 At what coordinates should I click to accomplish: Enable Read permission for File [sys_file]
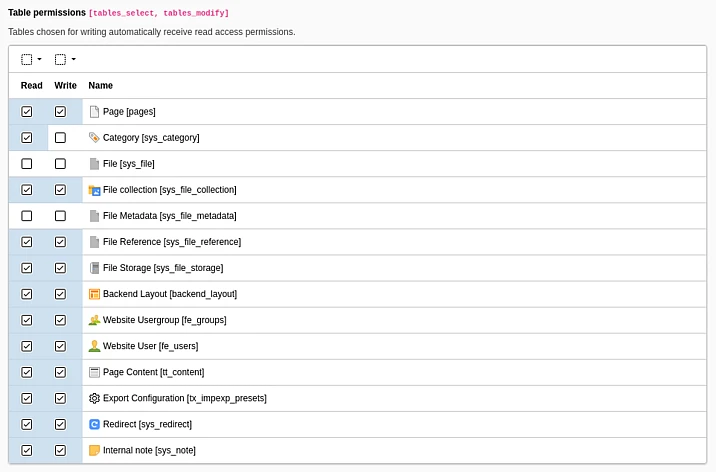[27, 164]
